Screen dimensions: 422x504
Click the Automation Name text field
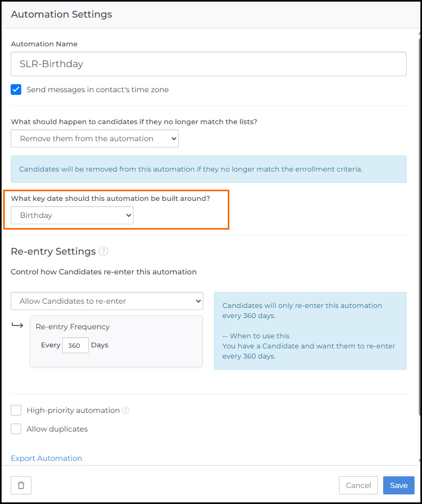tap(208, 64)
